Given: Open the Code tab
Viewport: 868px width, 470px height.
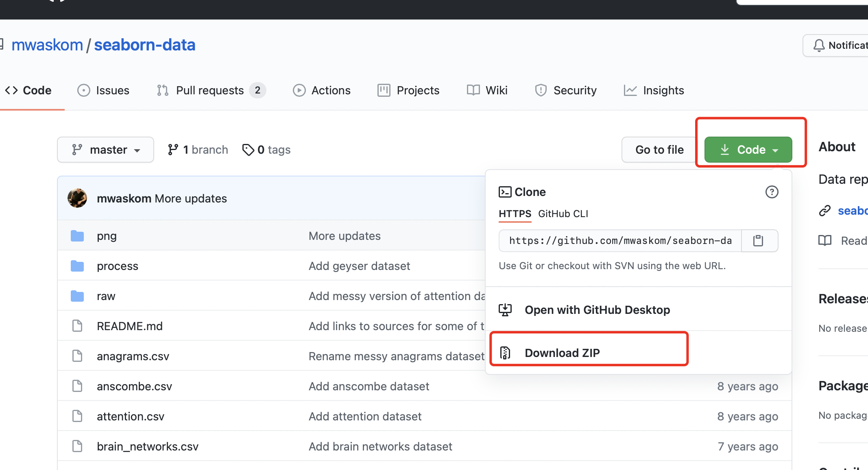Looking at the screenshot, I should 28,90.
